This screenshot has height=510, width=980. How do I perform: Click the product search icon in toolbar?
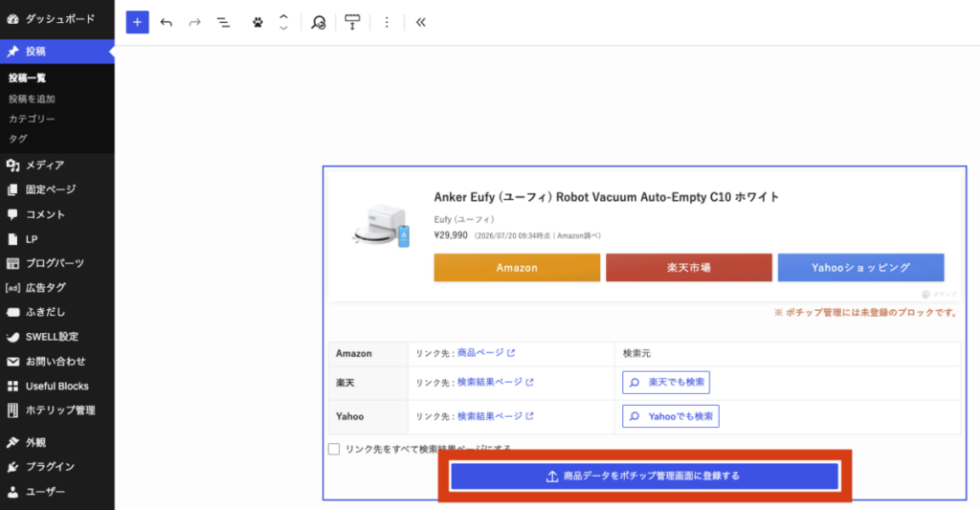click(x=319, y=23)
